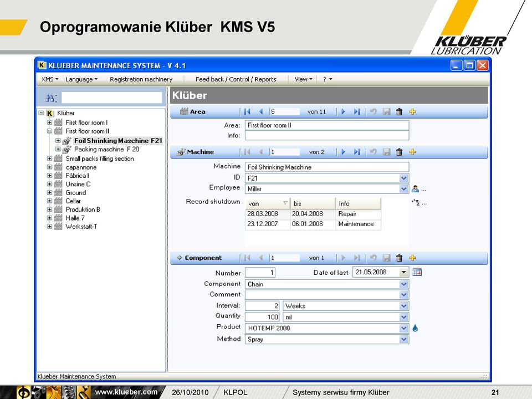
Task: Save the Component record
Action: [x=386, y=258]
